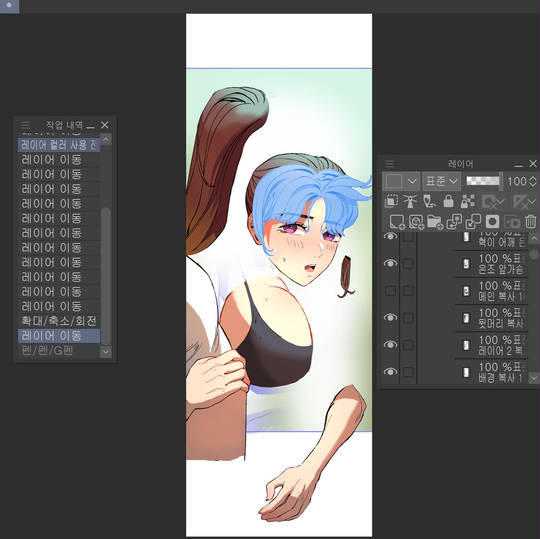Click the canvas tab at top-left corner
The image size is (540, 539).
[9, 6]
